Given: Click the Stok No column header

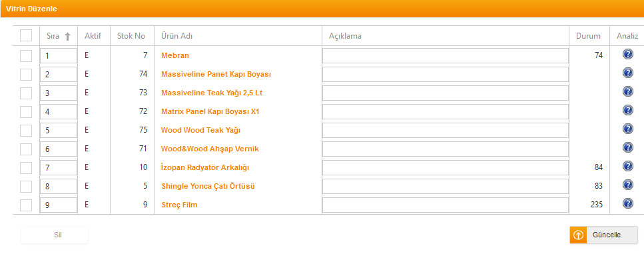Looking at the screenshot, I should point(131,36).
